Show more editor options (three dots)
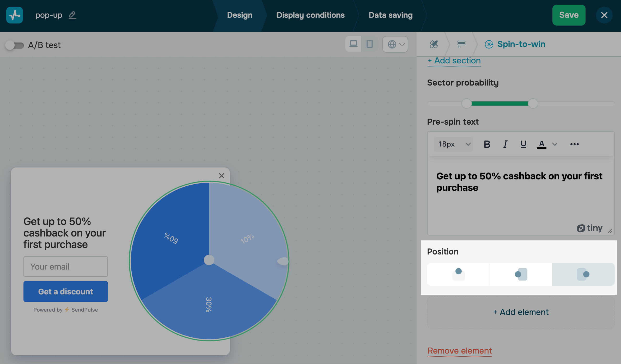The height and width of the screenshot is (364, 621). [574, 144]
